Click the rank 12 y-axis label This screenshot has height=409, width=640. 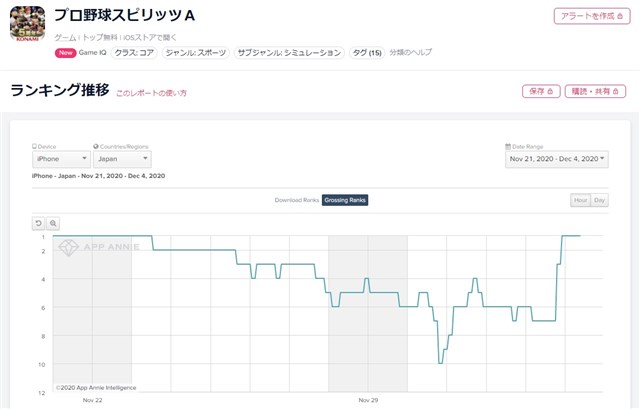(42, 393)
